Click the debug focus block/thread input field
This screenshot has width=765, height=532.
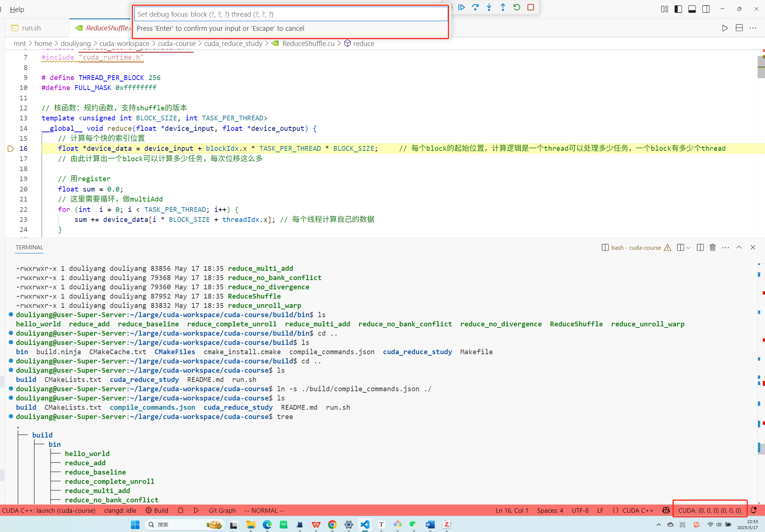coord(291,14)
